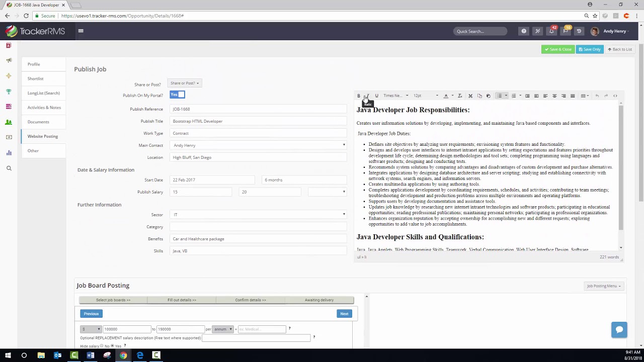Justify text in editor
Screen dimensions: 644x362
click(x=573, y=96)
